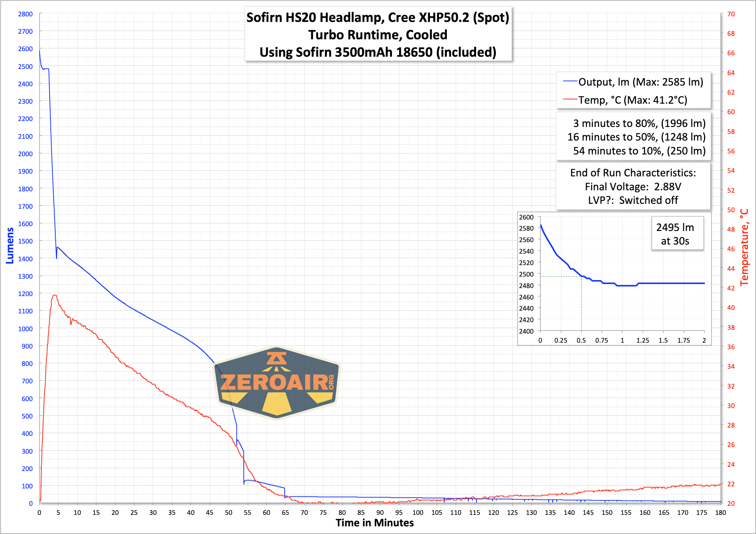Image resolution: width=756 pixels, height=534 pixels.
Task: Click the 36 label on the temperature axis
Action: [731, 347]
